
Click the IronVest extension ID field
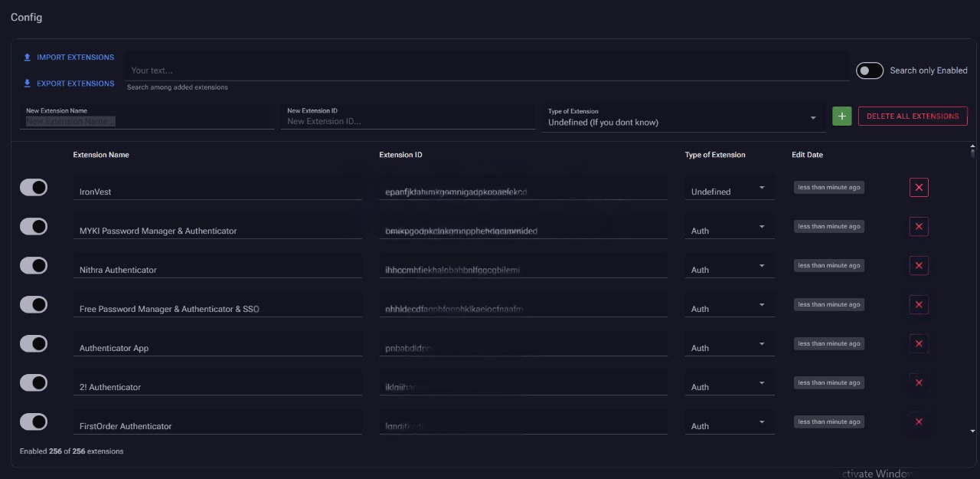pos(524,188)
